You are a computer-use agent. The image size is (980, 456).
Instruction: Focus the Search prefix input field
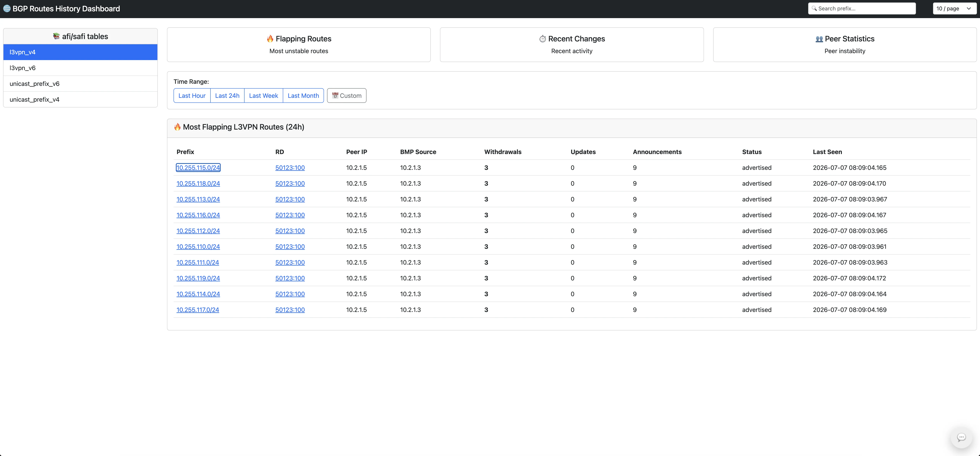pyautogui.click(x=862, y=8)
